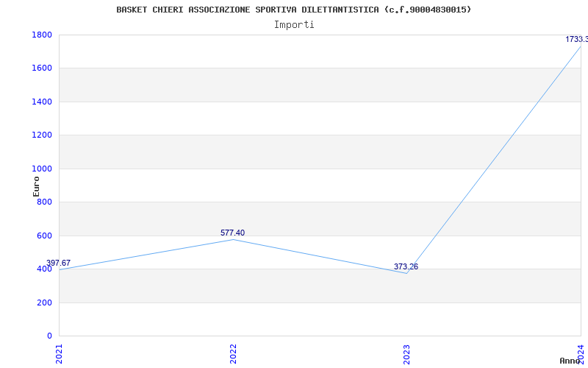588x368 pixels.
Task: Click the 200 y-axis tick label
Action: [44, 302]
